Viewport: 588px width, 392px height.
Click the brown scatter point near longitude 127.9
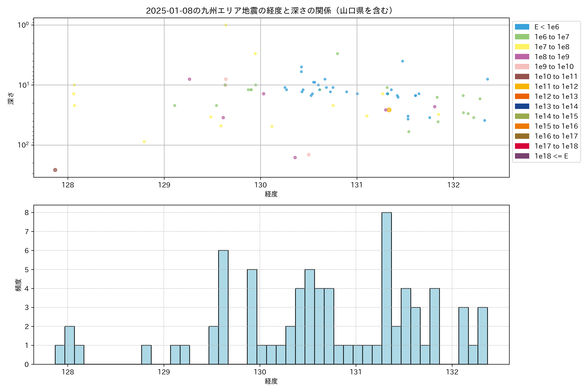click(x=55, y=170)
